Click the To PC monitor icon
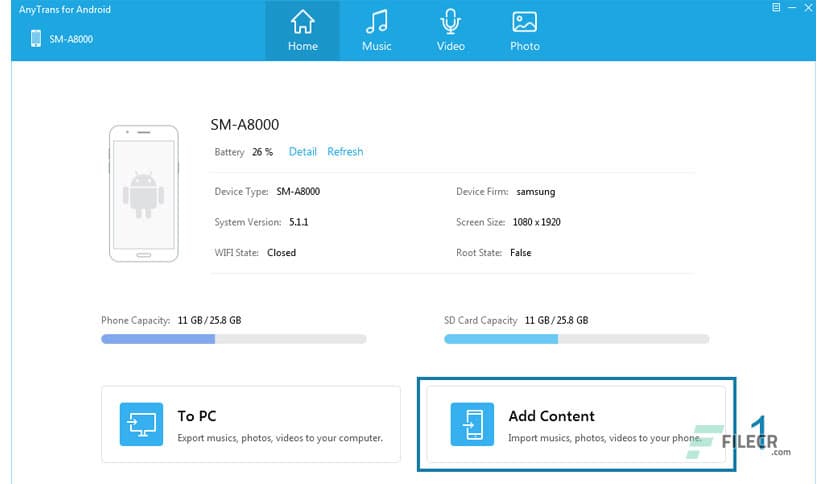The width and height of the screenshot is (836, 484). (x=141, y=424)
